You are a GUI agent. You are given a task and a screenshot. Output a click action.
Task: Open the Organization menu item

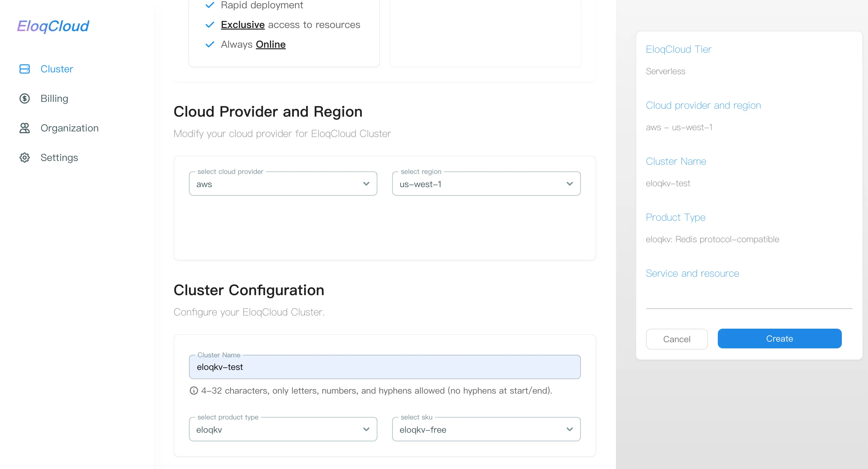click(70, 128)
